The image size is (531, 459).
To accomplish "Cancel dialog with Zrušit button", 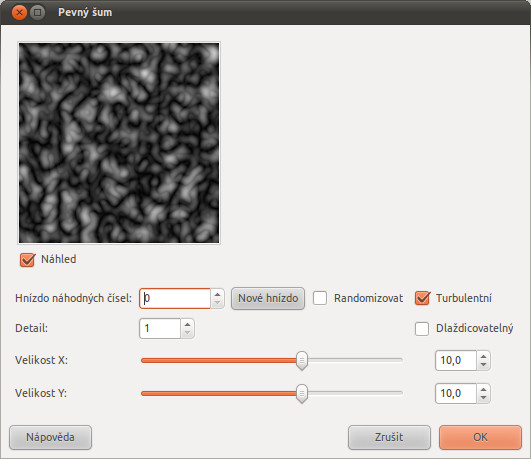I will [389, 437].
